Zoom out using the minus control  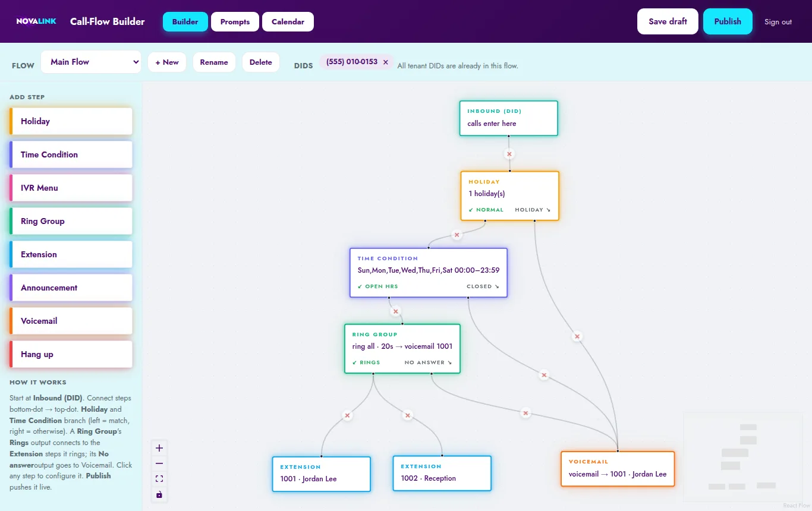pos(159,463)
